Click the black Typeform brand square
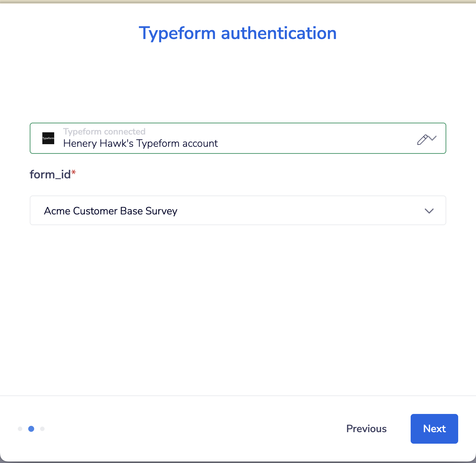The image size is (476, 463). (x=48, y=138)
